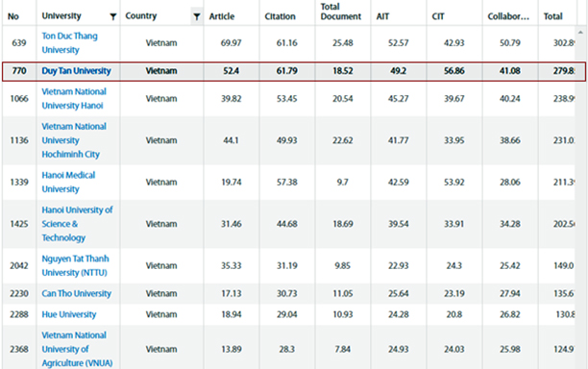The width and height of the screenshot is (588, 369).
Task: Select CIT value 33.91
Action: click(453, 224)
